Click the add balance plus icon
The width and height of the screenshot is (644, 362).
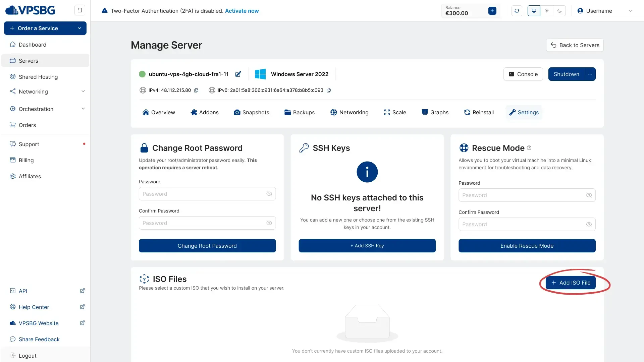(x=492, y=11)
